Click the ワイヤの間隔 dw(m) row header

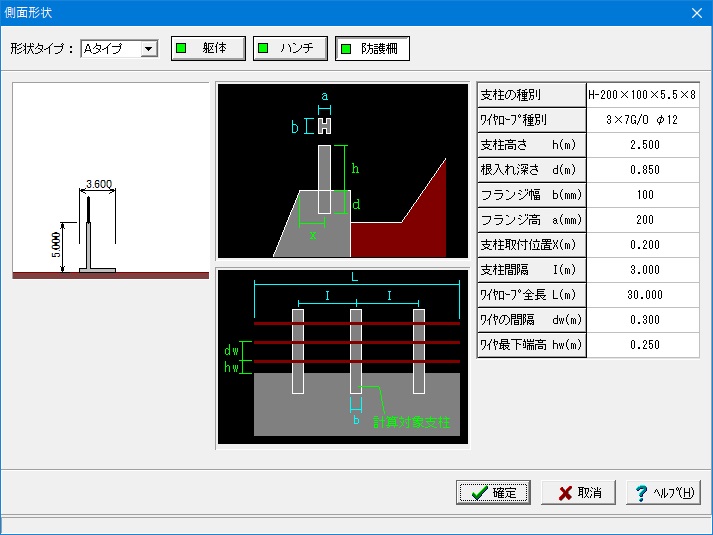click(532, 320)
